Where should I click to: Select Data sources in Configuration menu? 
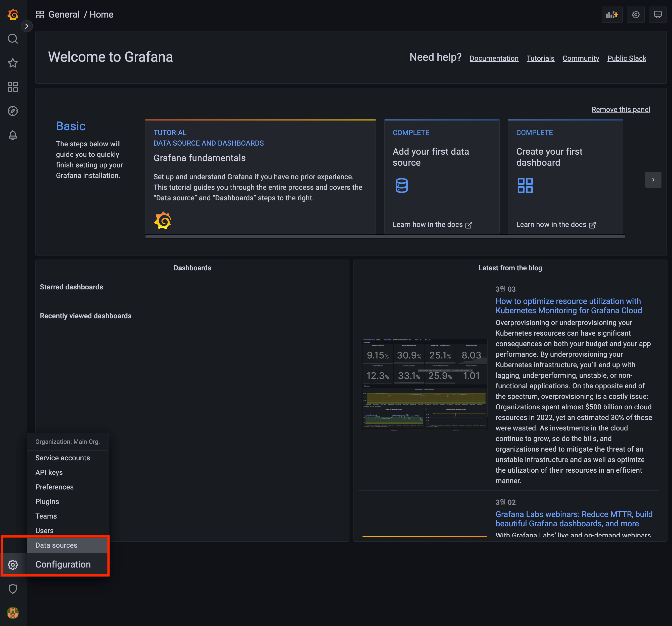tap(57, 545)
